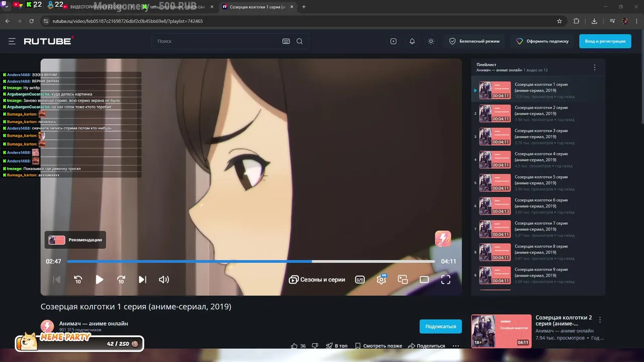Open notifications bell
The height and width of the screenshot is (362, 644).
[412, 41]
